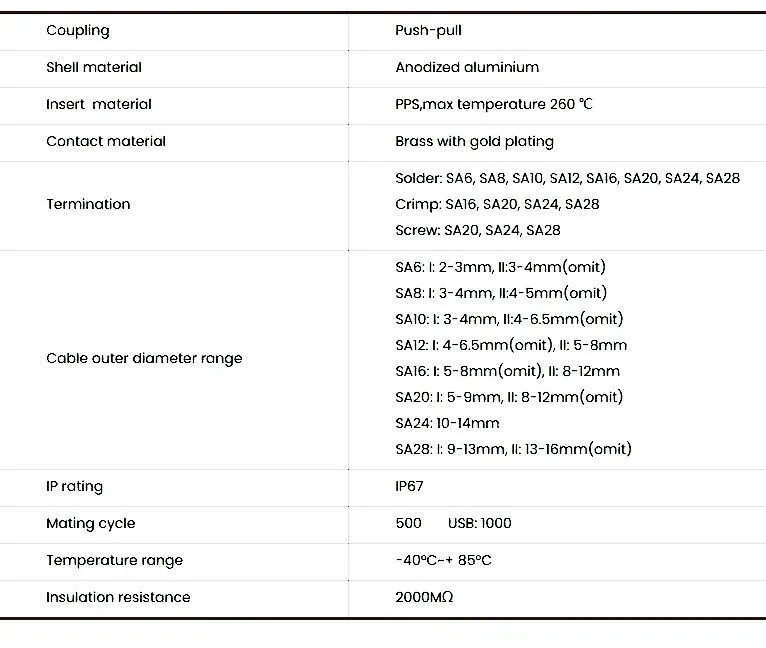Select the 2000MΩ insulation resistance value

pyautogui.click(x=424, y=597)
